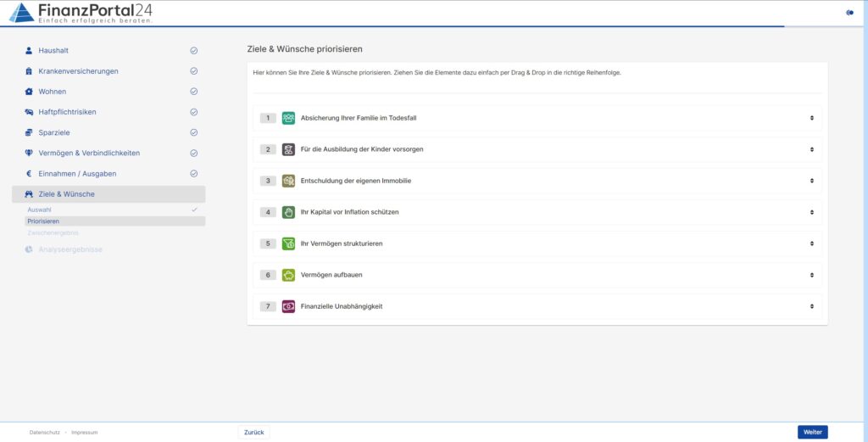Click the logout icon in the top right
This screenshot has height=442, width=868.
point(849,13)
